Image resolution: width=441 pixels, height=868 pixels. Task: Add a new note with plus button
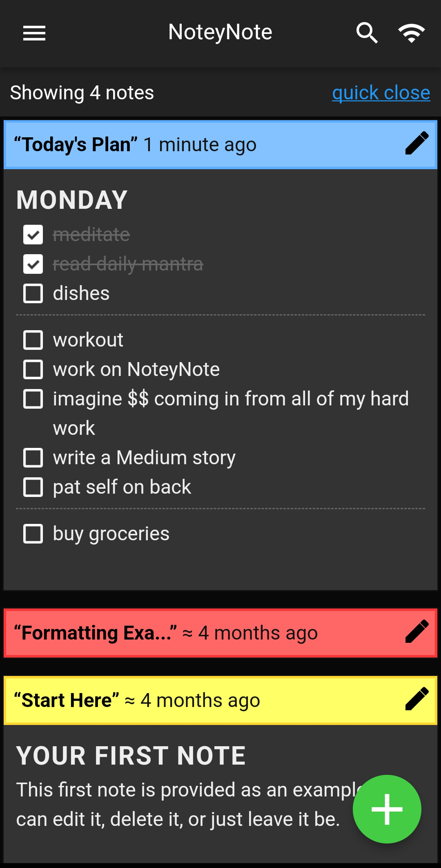click(387, 809)
